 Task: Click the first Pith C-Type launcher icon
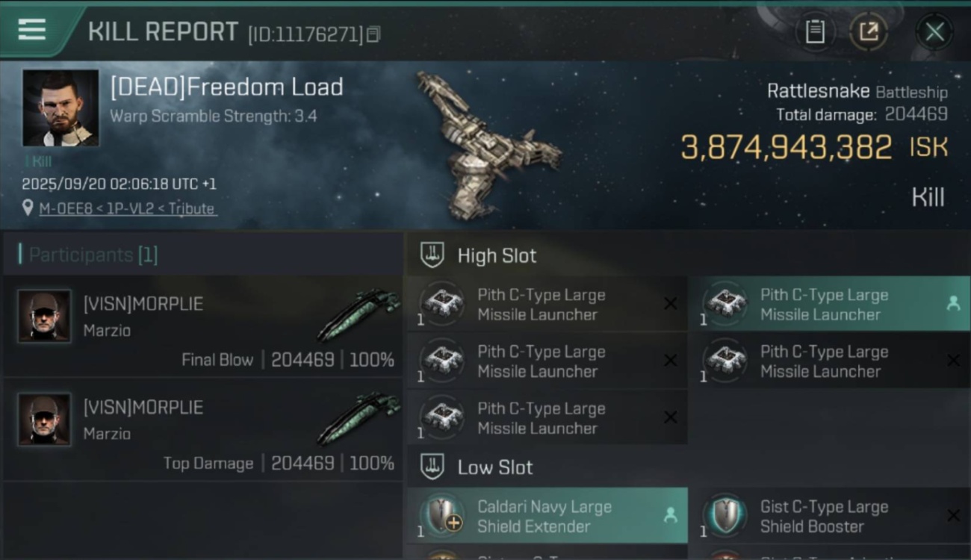point(442,305)
